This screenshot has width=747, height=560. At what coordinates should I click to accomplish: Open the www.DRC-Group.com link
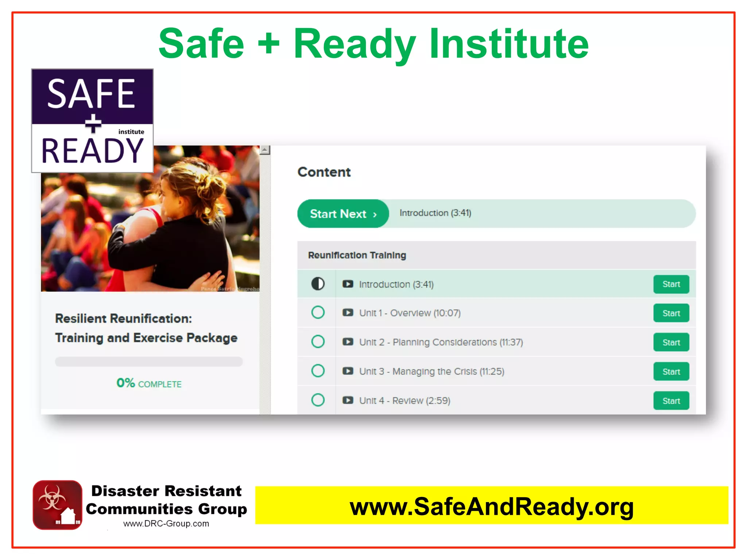coord(166,524)
